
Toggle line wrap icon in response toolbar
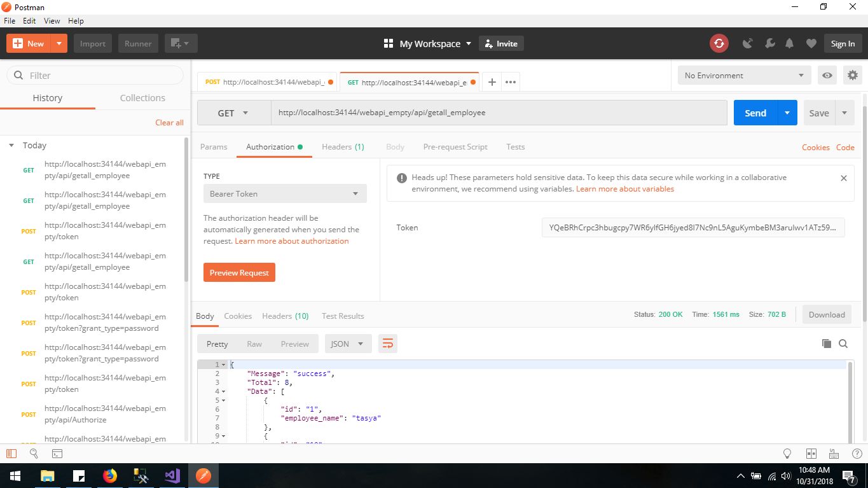click(x=387, y=344)
